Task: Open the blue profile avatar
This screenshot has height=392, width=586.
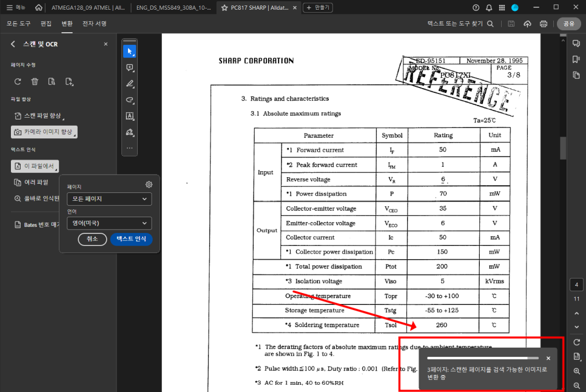Action: (x=515, y=7)
